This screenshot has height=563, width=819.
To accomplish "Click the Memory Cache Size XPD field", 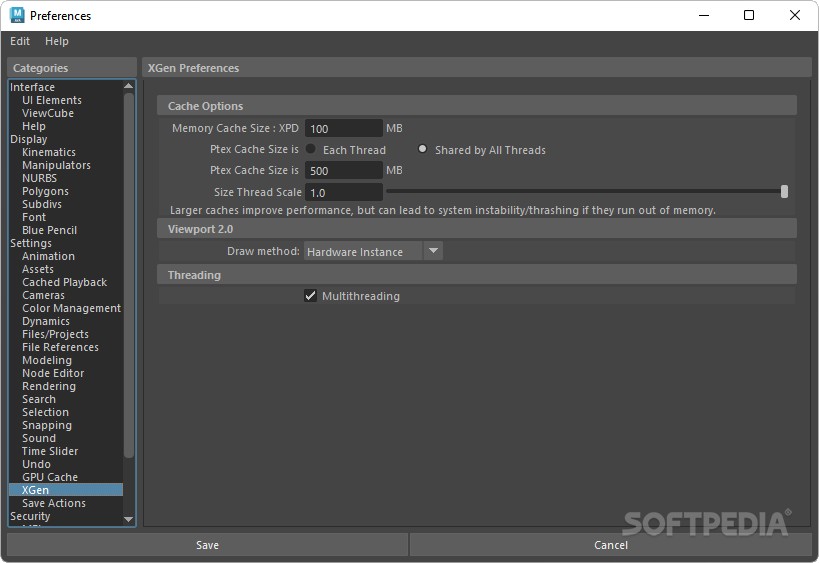I will [x=344, y=128].
